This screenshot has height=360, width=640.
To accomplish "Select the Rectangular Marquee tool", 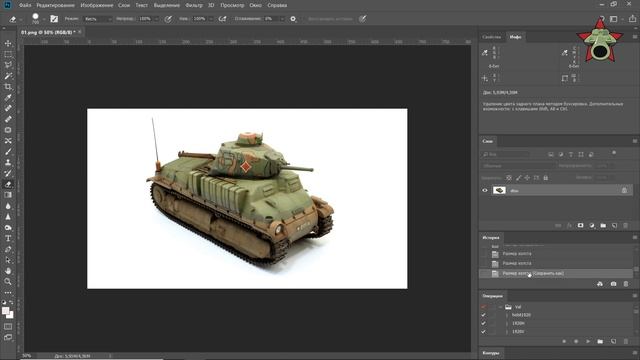I will [8, 54].
